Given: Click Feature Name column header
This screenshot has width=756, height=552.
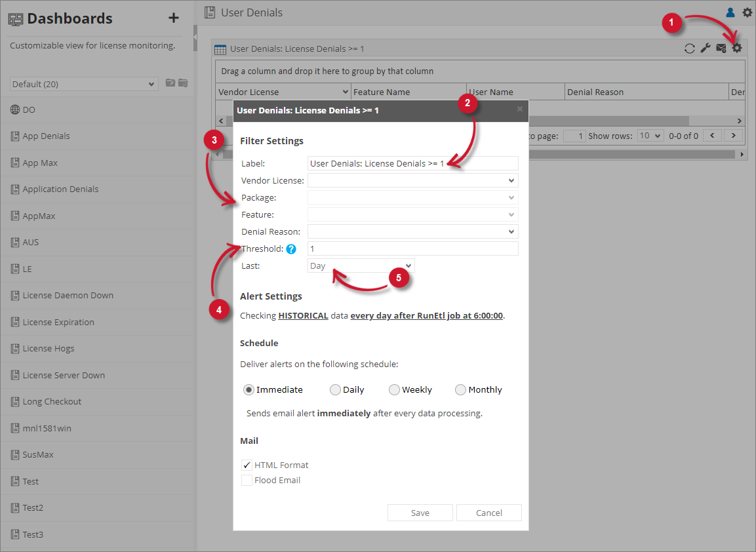Looking at the screenshot, I should (409, 92).
